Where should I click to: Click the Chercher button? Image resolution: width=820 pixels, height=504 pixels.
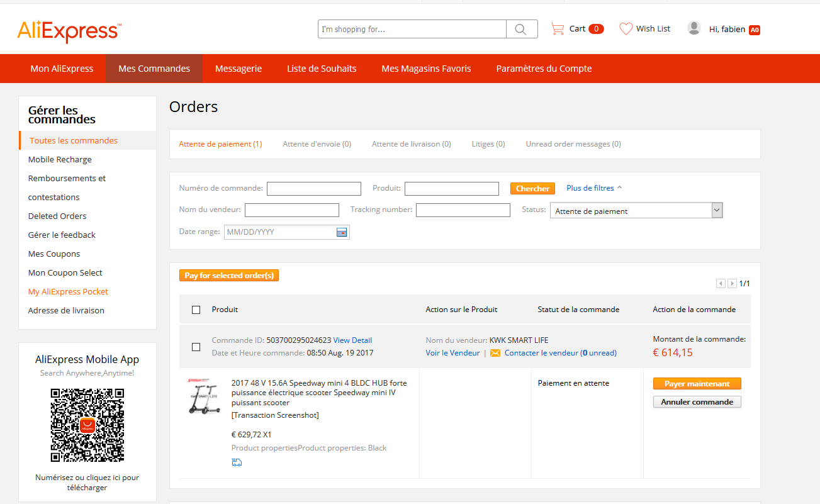pyautogui.click(x=532, y=188)
